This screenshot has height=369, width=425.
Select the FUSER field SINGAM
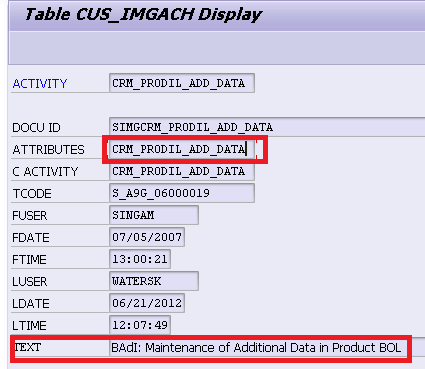tap(154, 215)
